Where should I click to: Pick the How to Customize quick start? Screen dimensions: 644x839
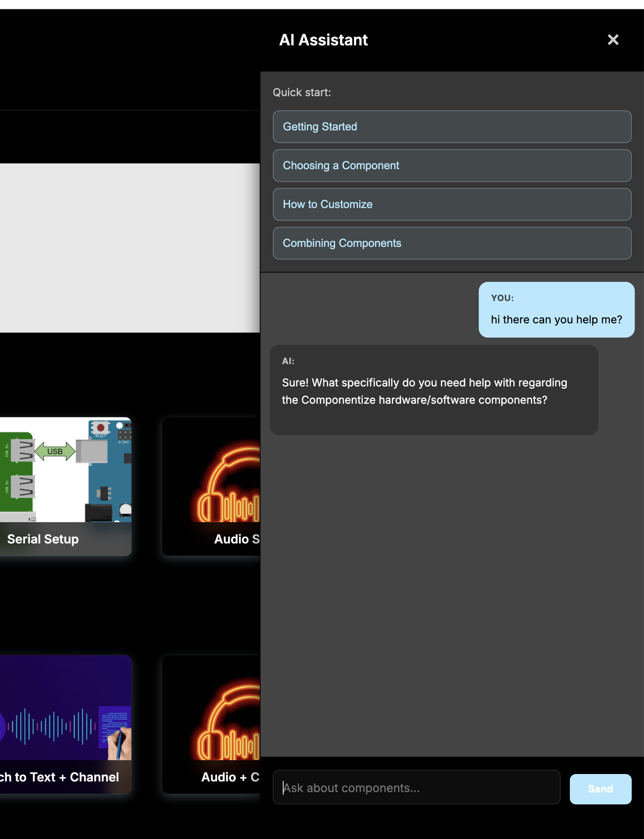[x=452, y=204]
